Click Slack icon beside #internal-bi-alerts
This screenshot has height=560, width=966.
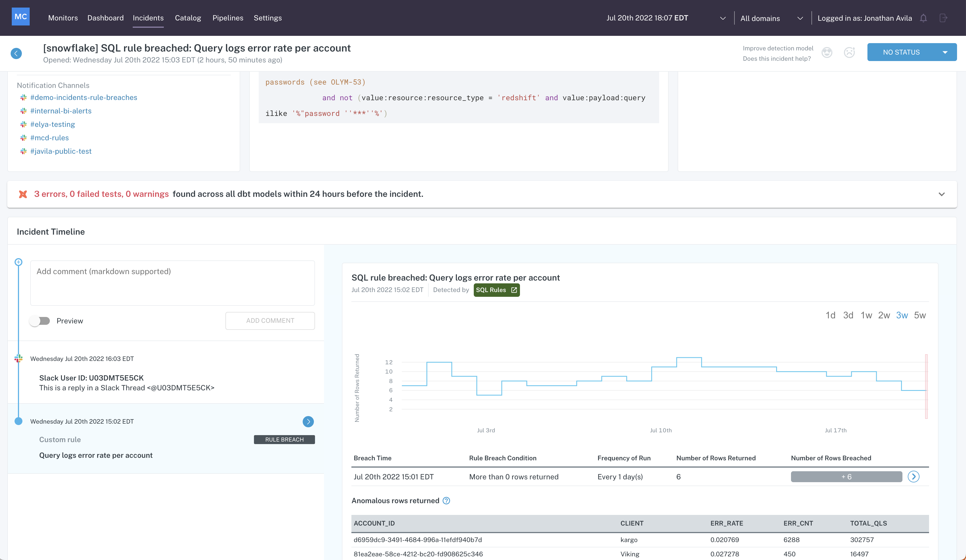(24, 111)
